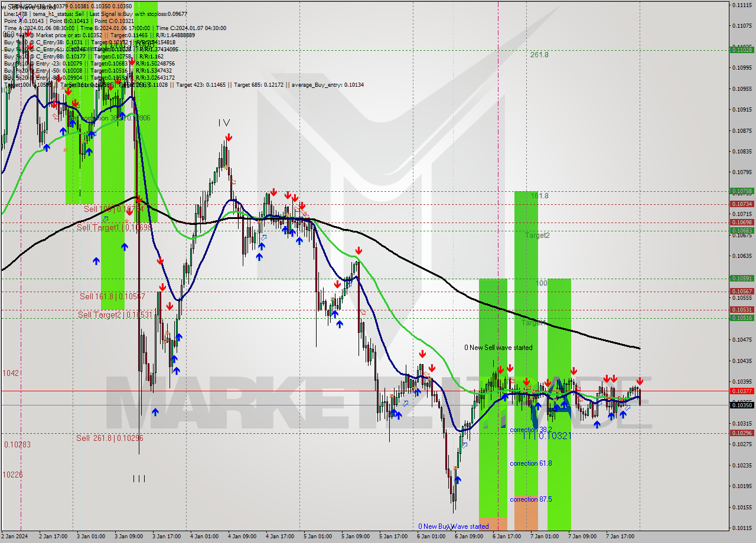Click the red 0.10567 price tag
The width and height of the screenshot is (756, 543).
742,292
